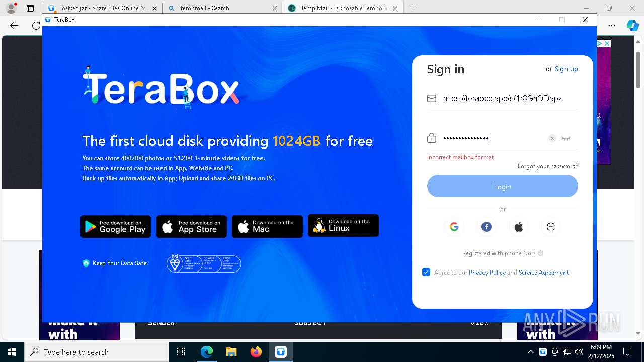Image resolution: width=644 pixels, height=362 pixels.
Task: Open QR code scan login
Action: [551, 227]
